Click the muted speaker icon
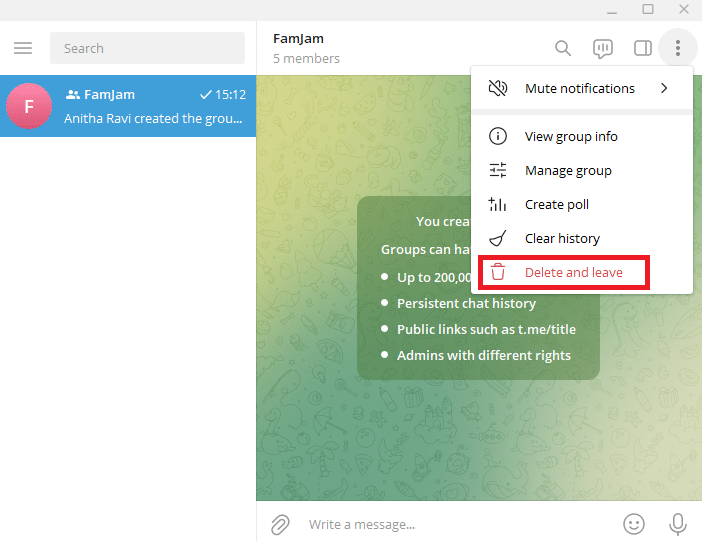The width and height of the screenshot is (702, 541). click(498, 88)
